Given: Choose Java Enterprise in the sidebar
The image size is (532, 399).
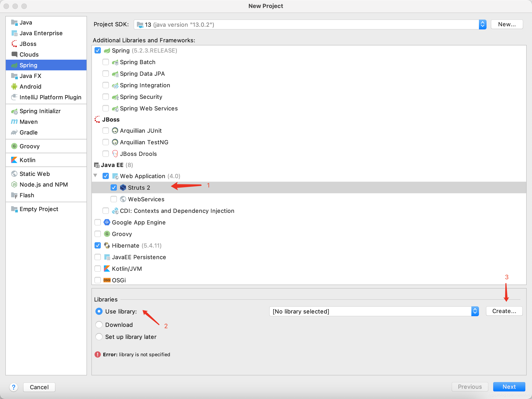Looking at the screenshot, I should 41,33.
